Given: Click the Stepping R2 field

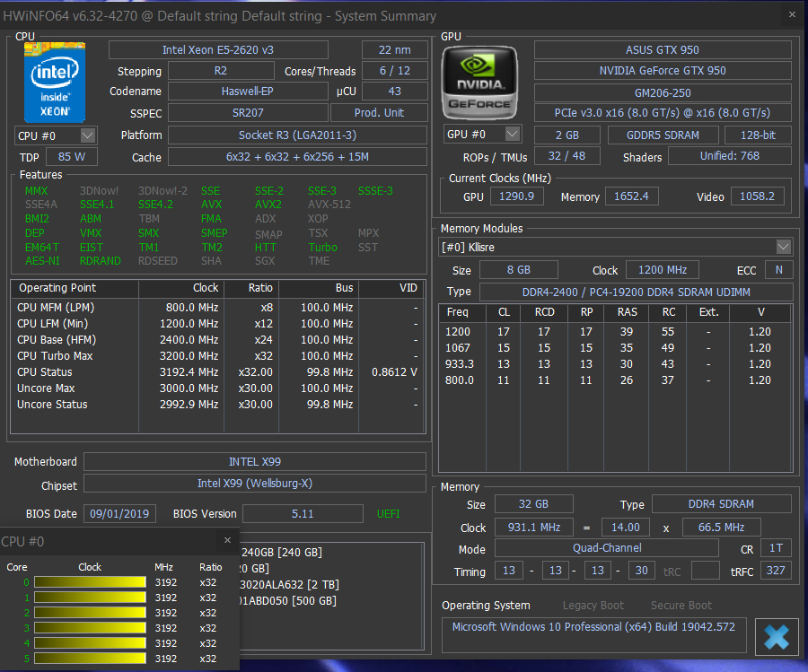Looking at the screenshot, I should (x=221, y=71).
